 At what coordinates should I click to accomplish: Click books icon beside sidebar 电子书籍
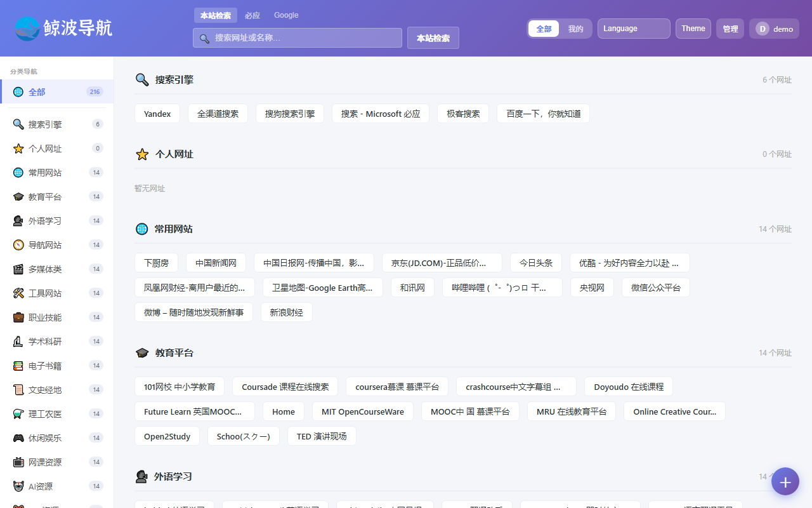click(18, 366)
